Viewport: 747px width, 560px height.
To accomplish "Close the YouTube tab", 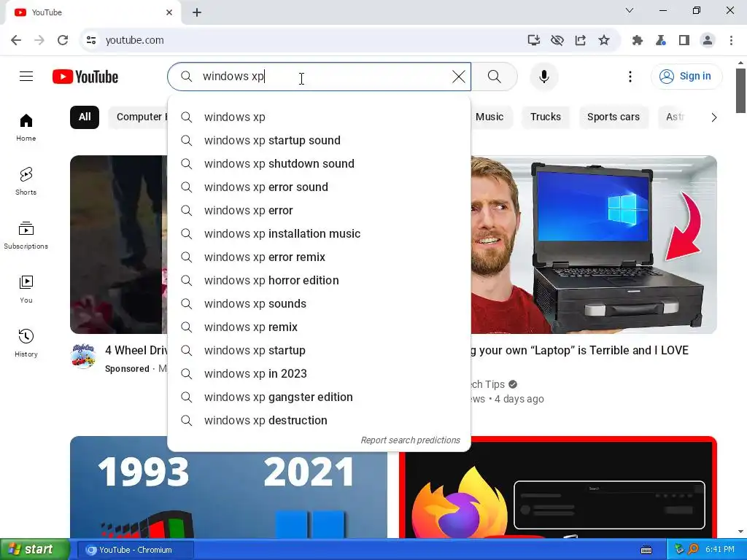I will point(169,12).
